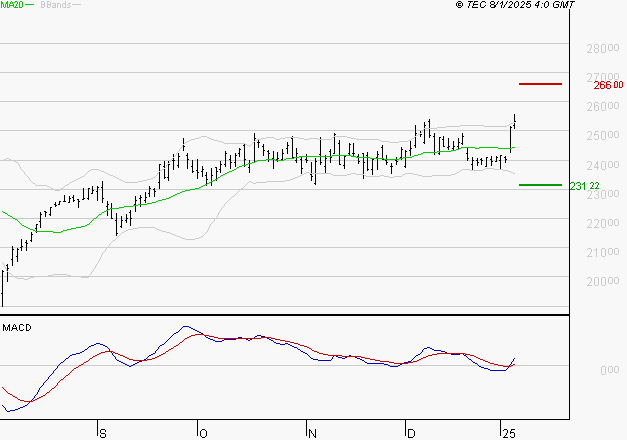Screen dimensions: 627x440
Task: Click the 200.00 price axis label
Action: (x=603, y=282)
